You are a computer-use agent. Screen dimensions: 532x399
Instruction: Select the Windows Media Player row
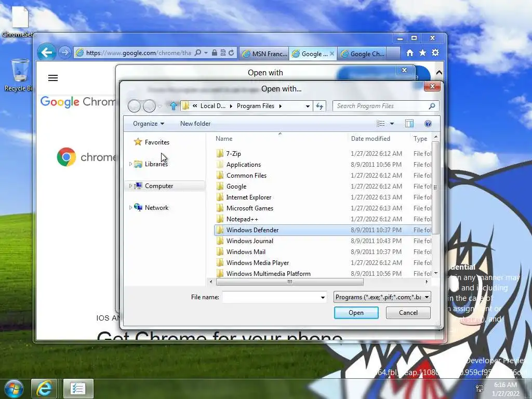323,262
